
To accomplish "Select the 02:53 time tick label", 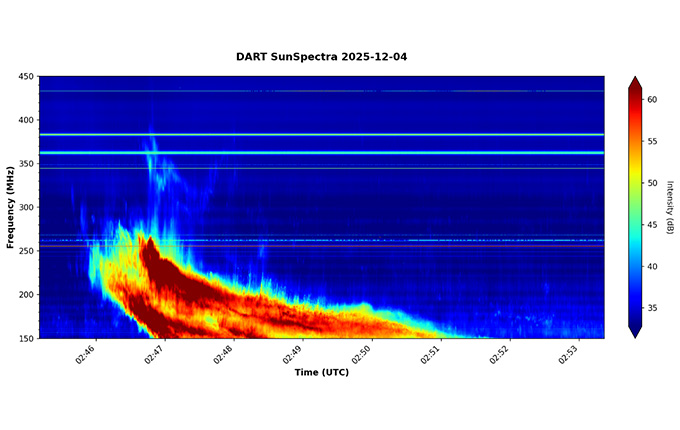I will click(568, 353).
